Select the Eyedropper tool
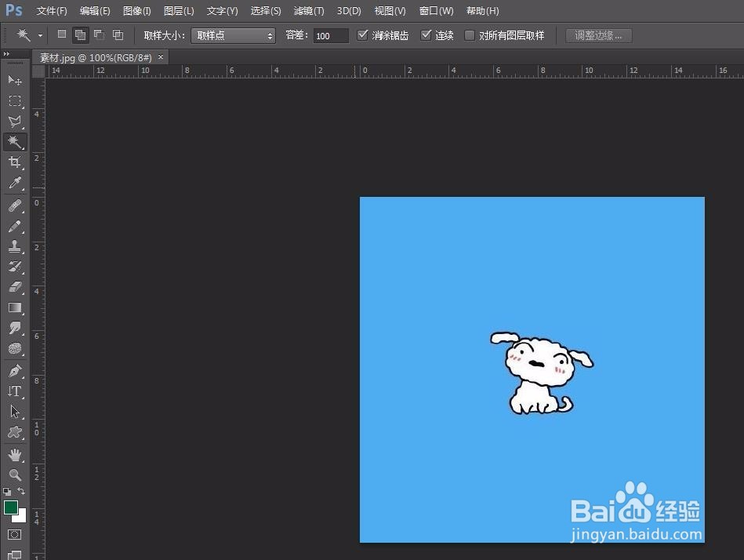This screenshot has height=560, width=744. [15, 183]
